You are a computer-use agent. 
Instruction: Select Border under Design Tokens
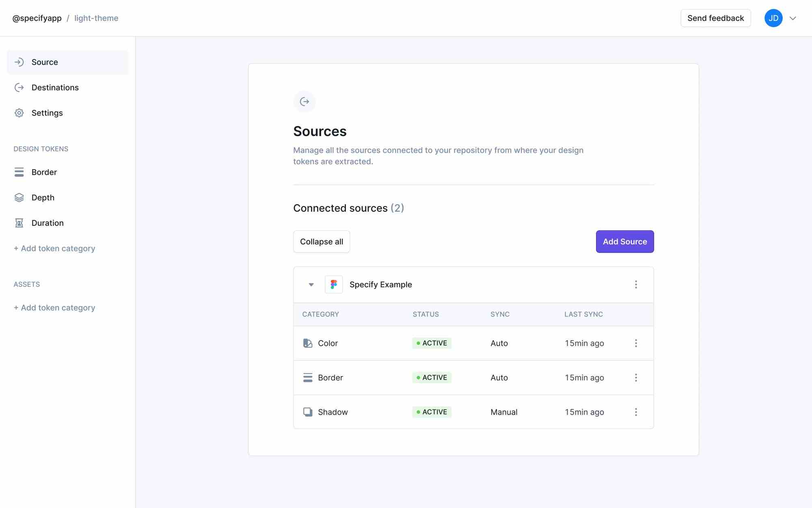tap(67, 172)
